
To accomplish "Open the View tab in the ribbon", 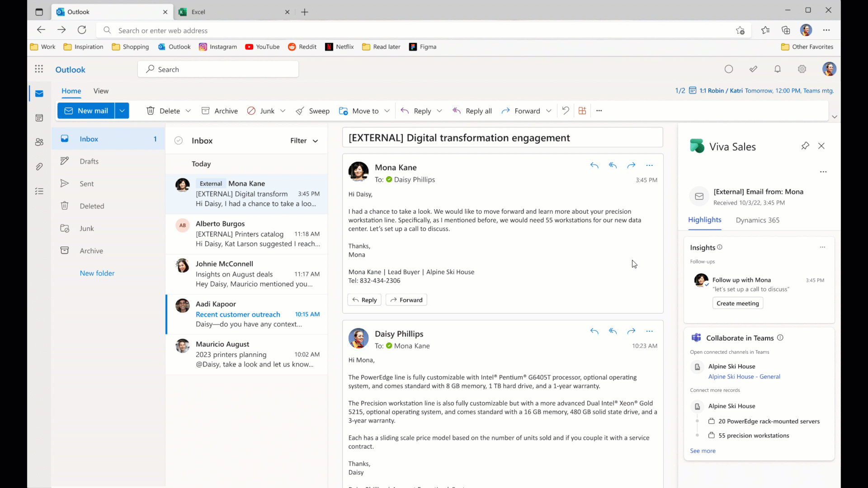I will coord(101,91).
